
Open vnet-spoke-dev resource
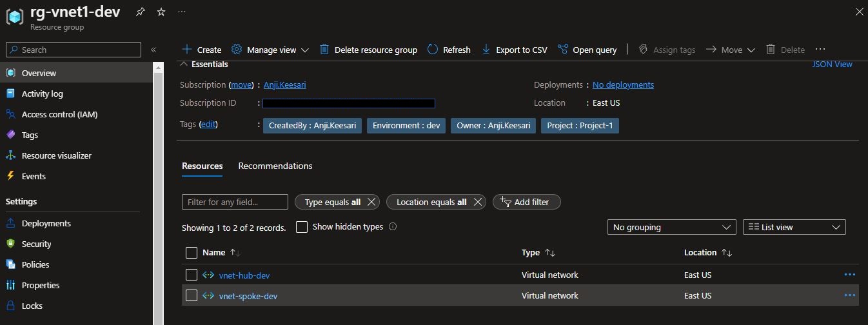[248, 296]
